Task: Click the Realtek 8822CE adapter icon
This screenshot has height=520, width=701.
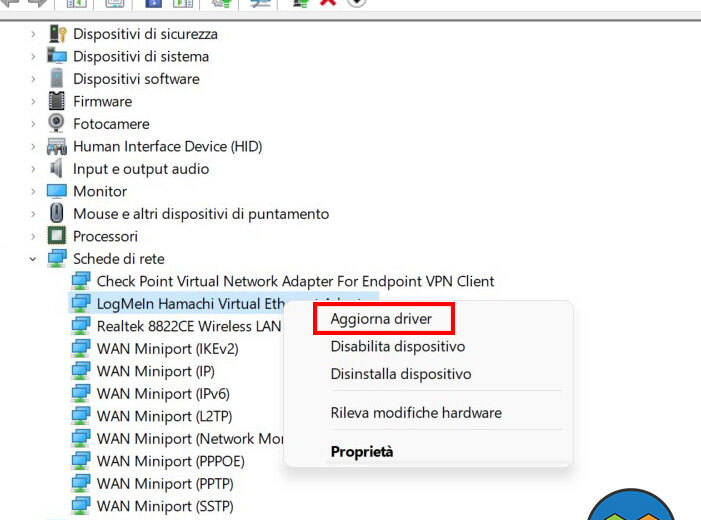Action: (81, 326)
